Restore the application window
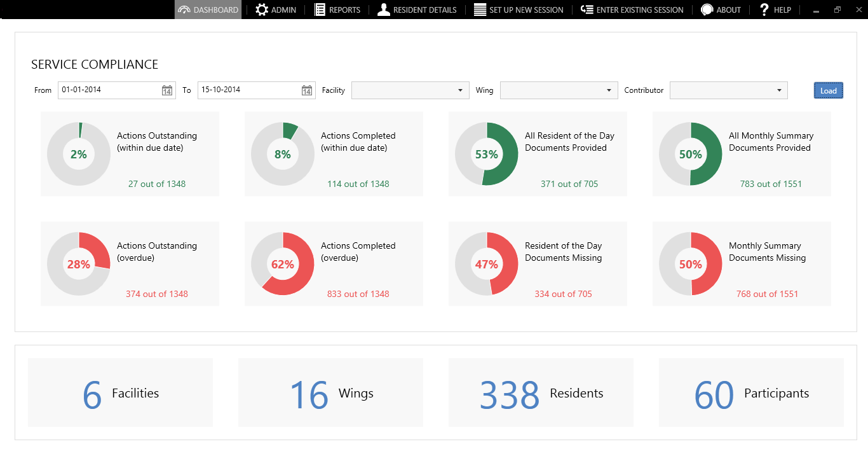868x463 pixels. click(837, 10)
